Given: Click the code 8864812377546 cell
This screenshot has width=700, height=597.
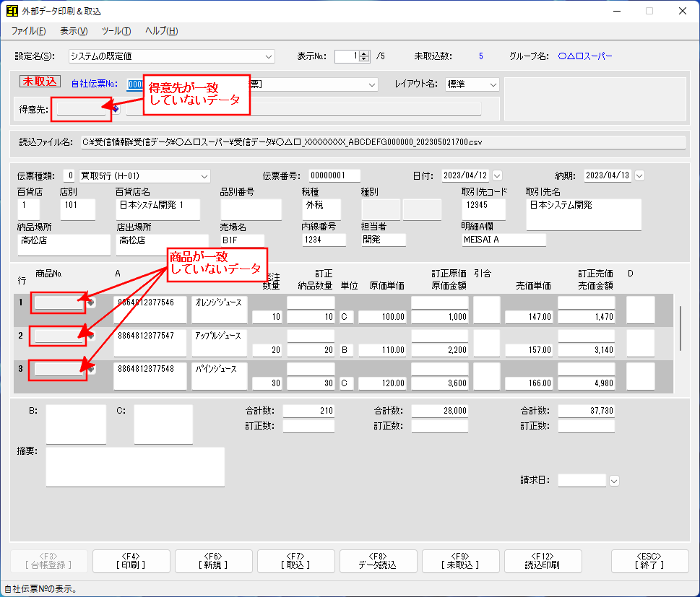Looking at the screenshot, I should point(150,310).
